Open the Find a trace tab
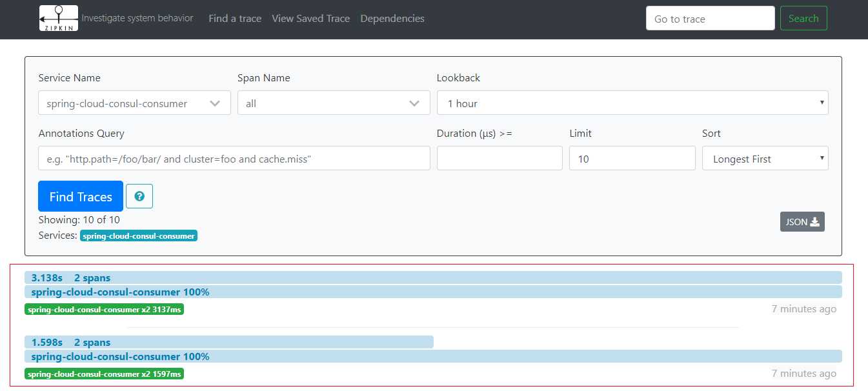Screen dimensions: 868x391 [235, 19]
